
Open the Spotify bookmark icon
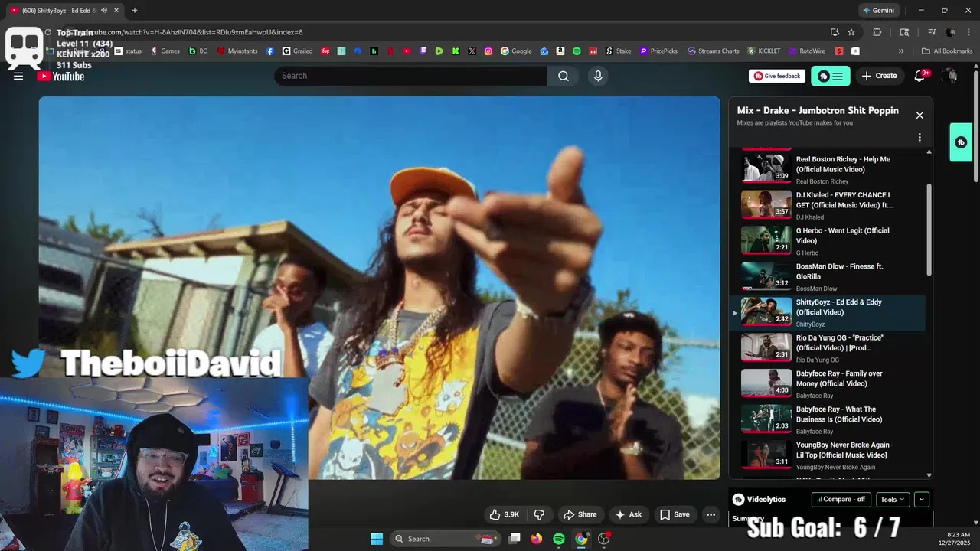pyautogui.click(x=577, y=51)
